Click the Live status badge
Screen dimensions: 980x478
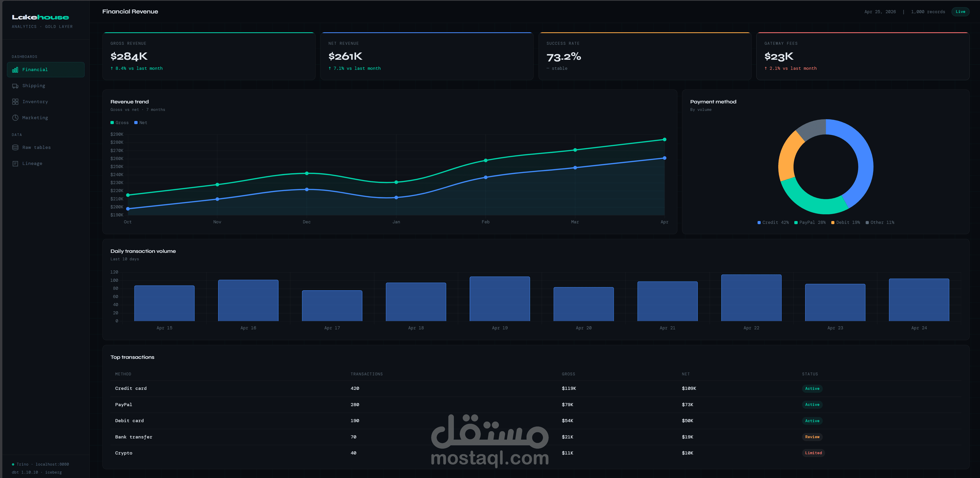[960, 12]
